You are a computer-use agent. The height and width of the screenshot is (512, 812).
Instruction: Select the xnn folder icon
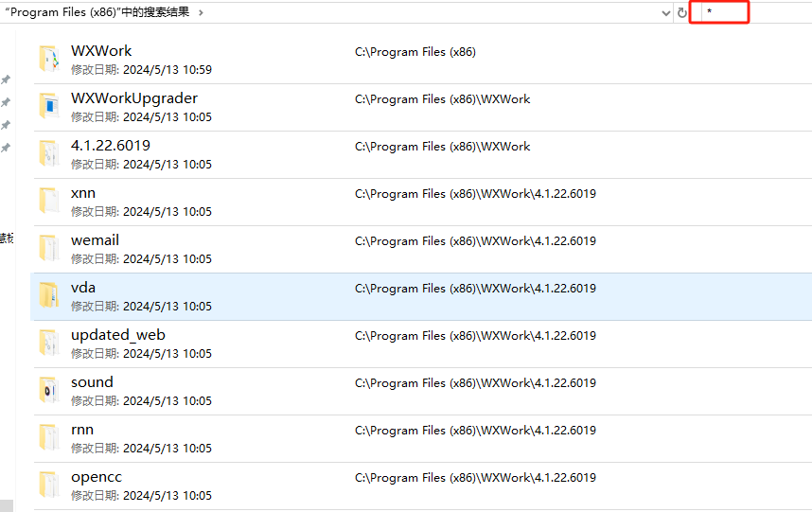pos(49,201)
